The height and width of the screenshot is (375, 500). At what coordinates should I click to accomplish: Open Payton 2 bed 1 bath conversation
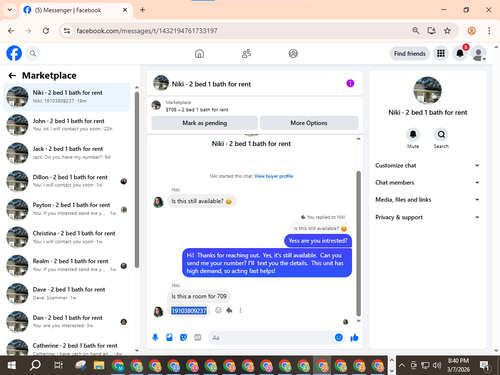[67, 209]
